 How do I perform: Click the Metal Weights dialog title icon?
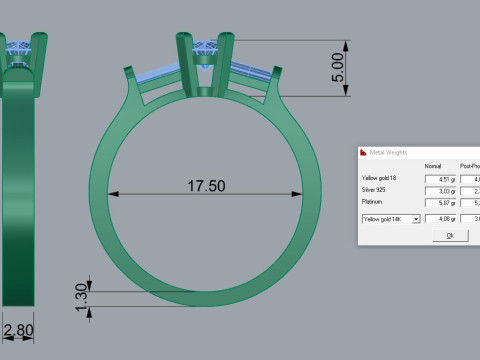pyautogui.click(x=363, y=152)
